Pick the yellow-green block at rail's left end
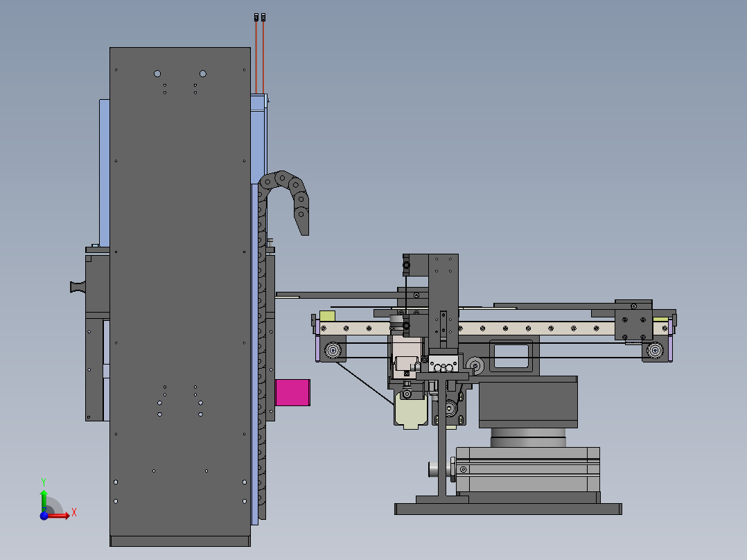The image size is (747, 560). [327, 316]
